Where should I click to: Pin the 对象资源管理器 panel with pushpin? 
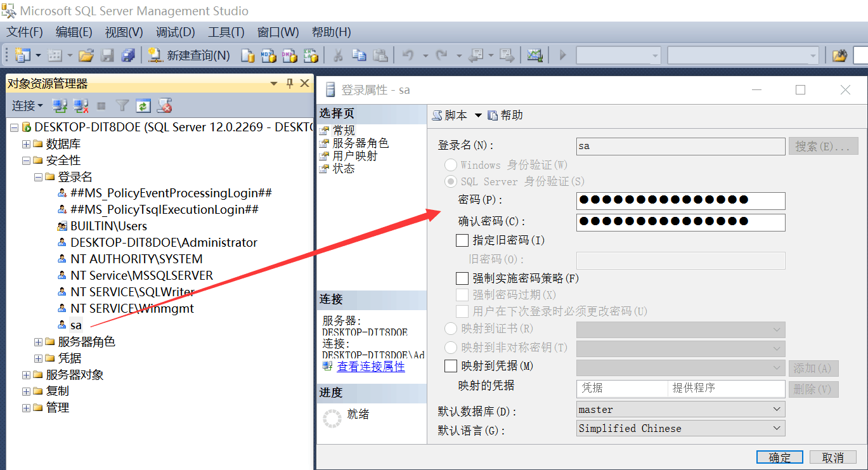(x=290, y=83)
